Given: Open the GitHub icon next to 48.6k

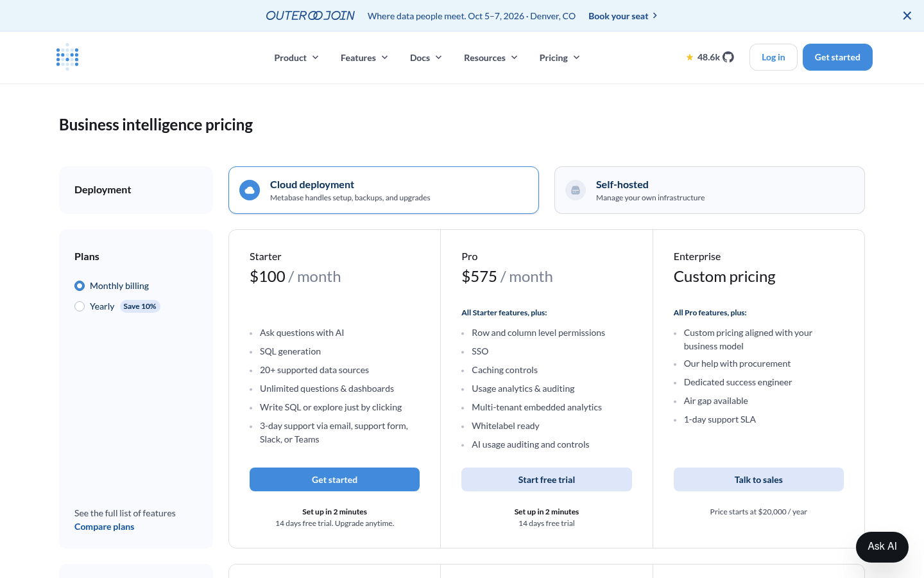Looking at the screenshot, I should (x=728, y=57).
